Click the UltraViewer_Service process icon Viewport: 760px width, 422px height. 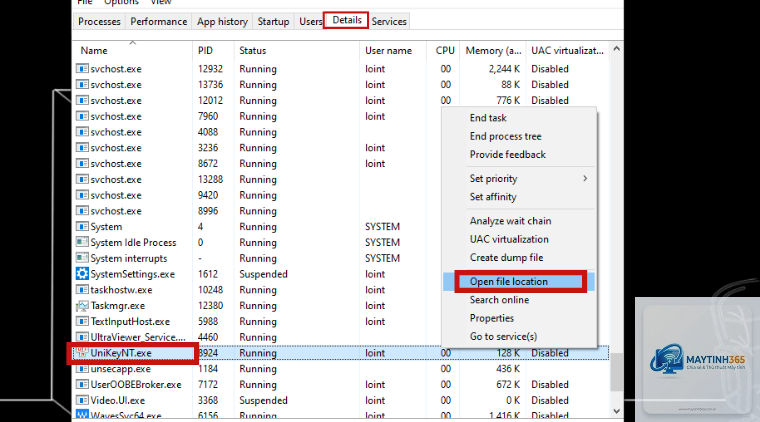click(82, 337)
